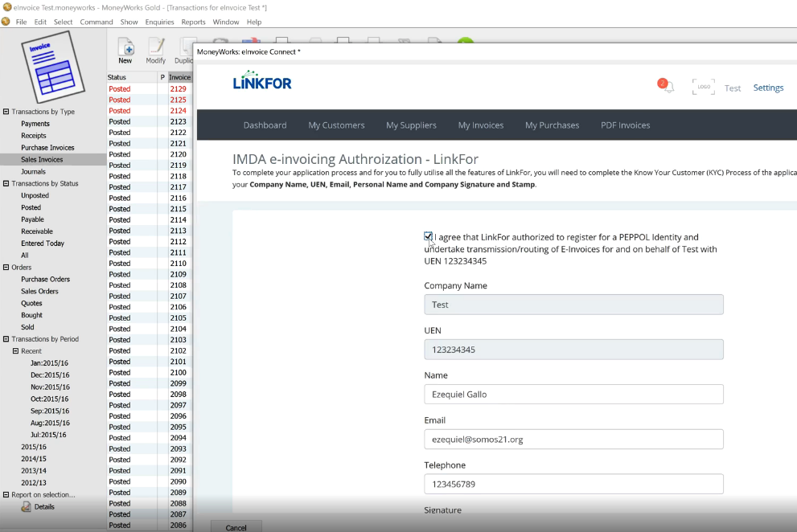Screen dimensions: 797x532
Task: Select Payable in the sidebar
Action: [x=32, y=219]
